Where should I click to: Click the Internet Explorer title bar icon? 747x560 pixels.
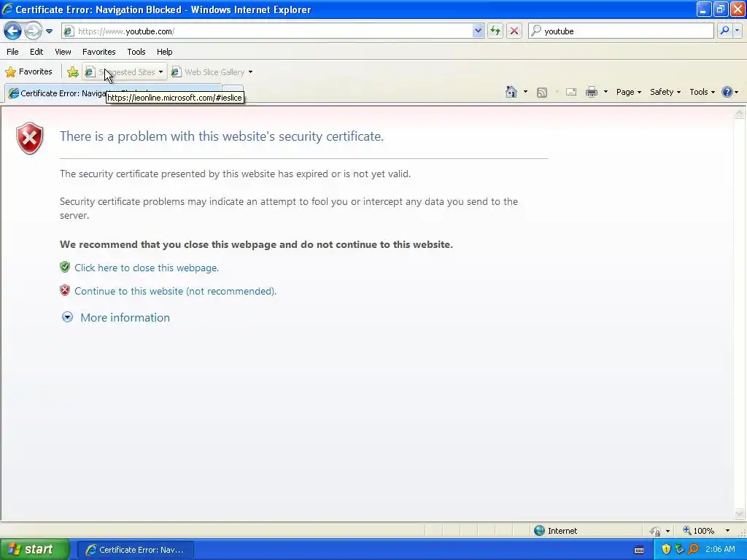7,9
